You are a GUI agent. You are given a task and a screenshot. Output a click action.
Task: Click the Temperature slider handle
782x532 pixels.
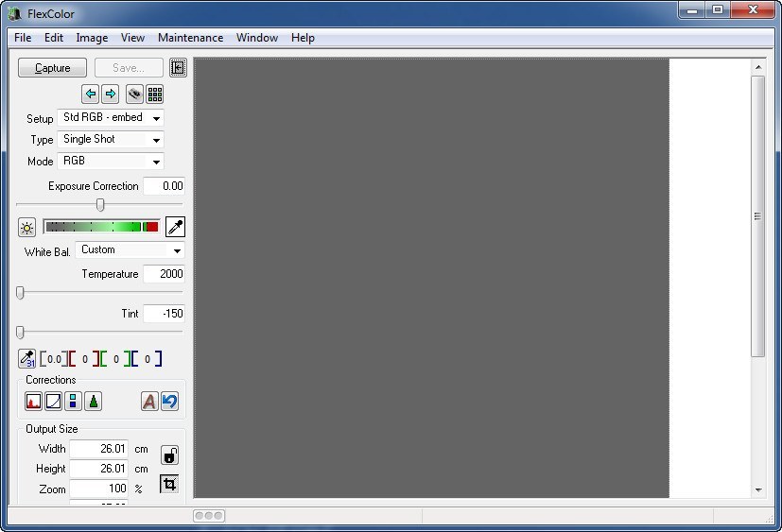pyautogui.click(x=20, y=293)
